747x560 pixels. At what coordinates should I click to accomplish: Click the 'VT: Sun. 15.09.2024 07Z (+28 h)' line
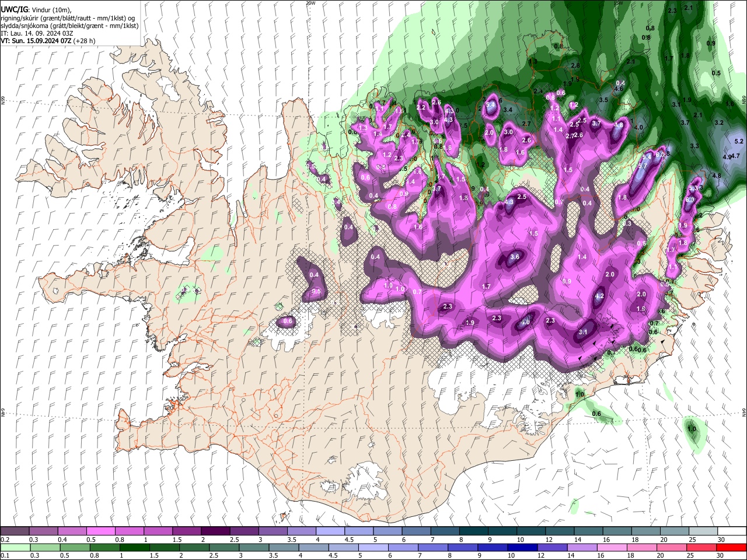pos(48,41)
